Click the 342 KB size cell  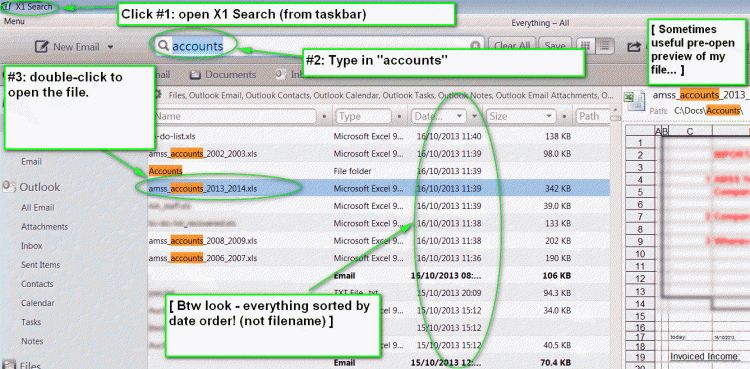coord(558,189)
